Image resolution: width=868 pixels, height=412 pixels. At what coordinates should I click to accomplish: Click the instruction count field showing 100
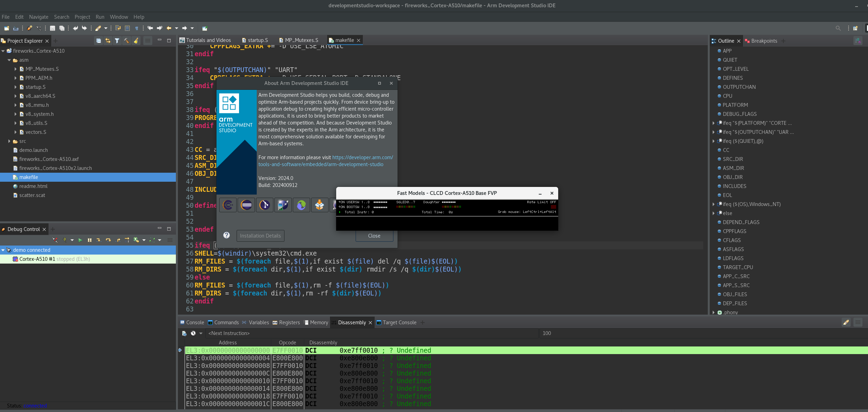[704, 333]
